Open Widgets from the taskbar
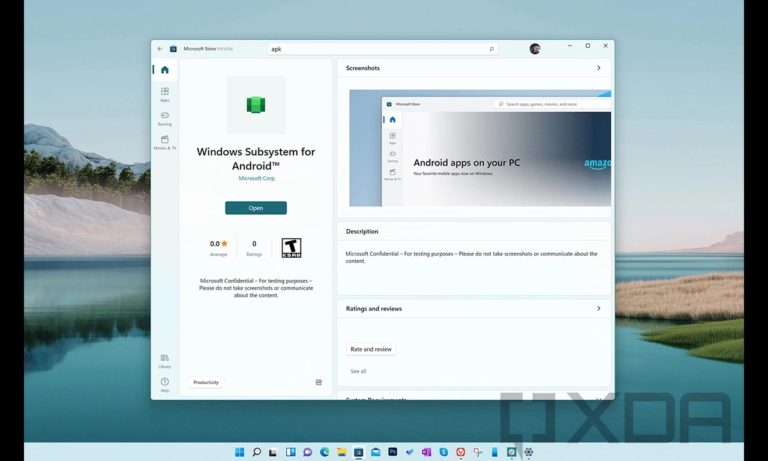Viewport: 768px width, 461px height. coord(290,452)
